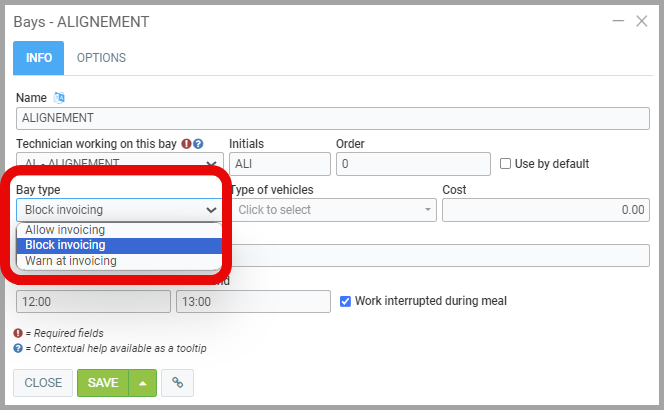This screenshot has width=664, height=410.
Task: Click the Cost input field
Action: pos(545,210)
